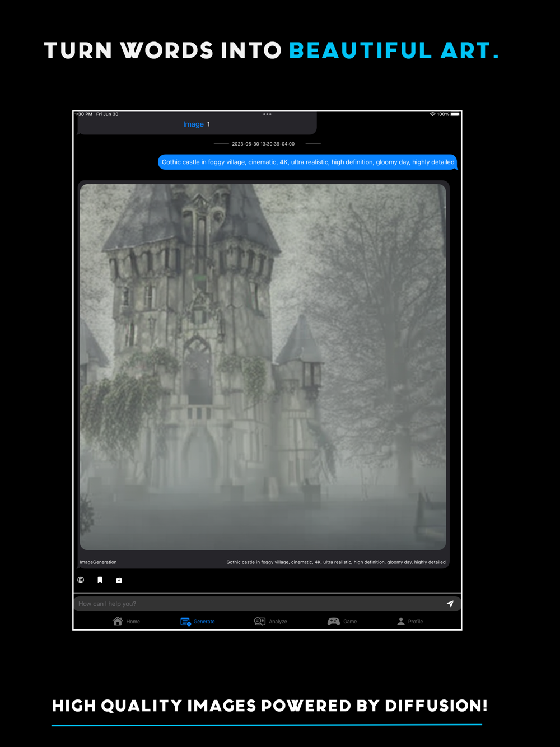
Task: Switch to the Generate tab
Action: pyautogui.click(x=198, y=622)
